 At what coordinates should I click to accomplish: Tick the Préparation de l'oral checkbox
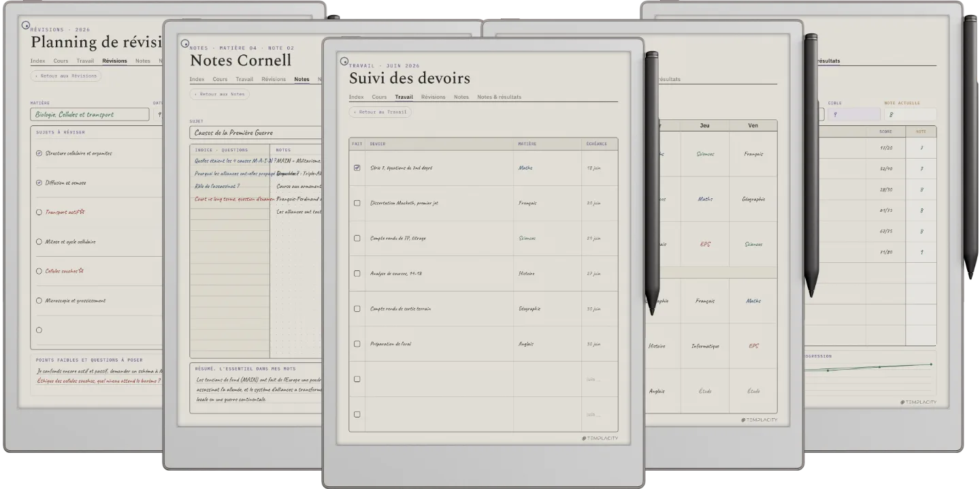click(357, 344)
